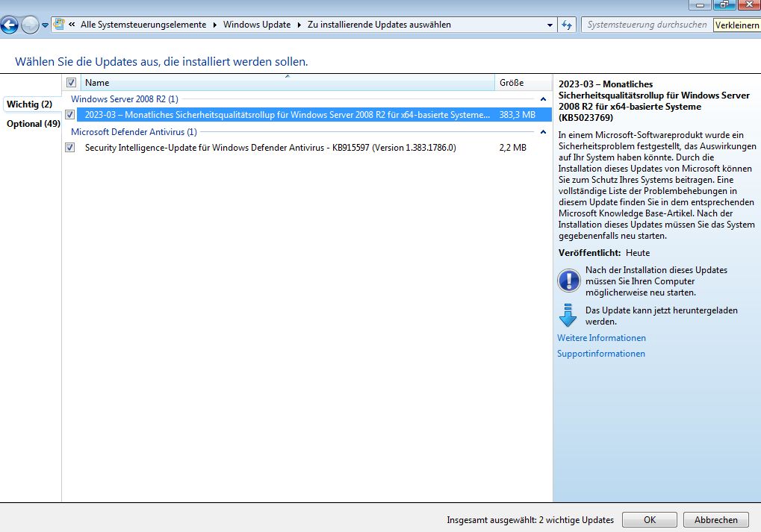Click the blue exclamation restart notice icon
761x532 pixels.
tap(569, 281)
